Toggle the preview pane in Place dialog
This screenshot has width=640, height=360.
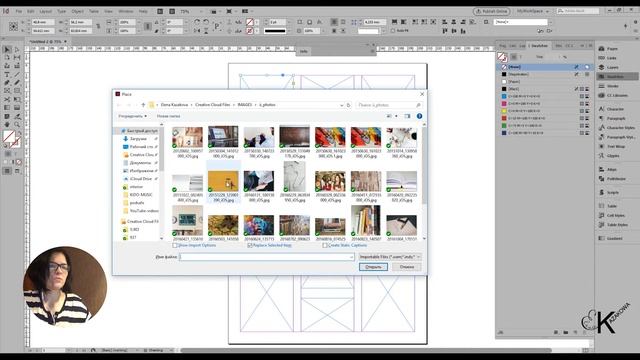pyautogui.click(x=407, y=116)
